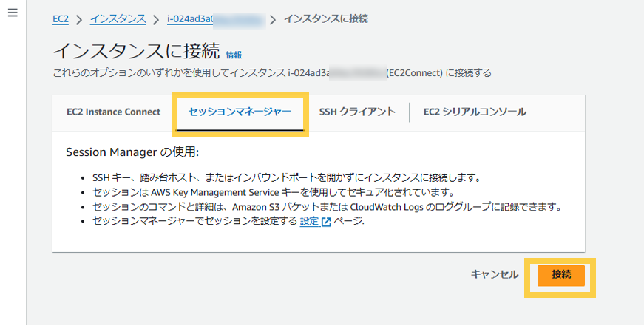The height and width of the screenshot is (326, 644).
Task: Click the インスタンスに接続 page title
Action: 136,51
